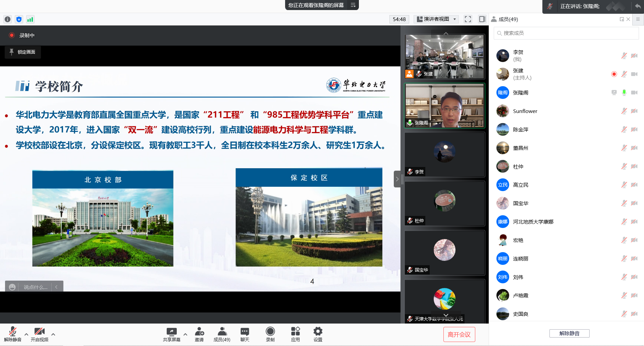644x346 pixels.
Task: Expand audio options arrow beside unmute
Action: [x=26, y=334]
